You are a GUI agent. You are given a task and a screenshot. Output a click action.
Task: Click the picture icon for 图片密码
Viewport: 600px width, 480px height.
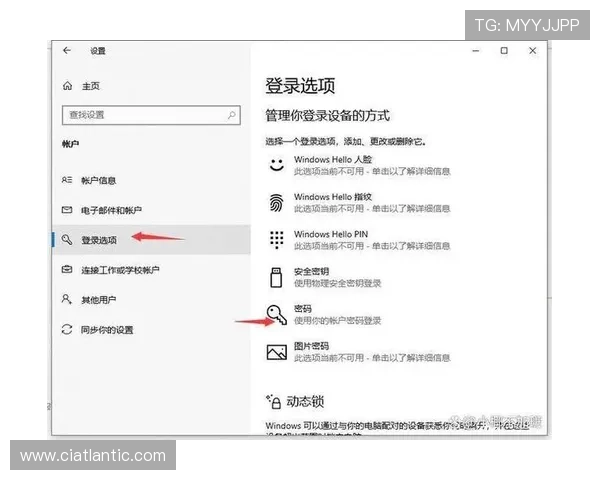click(277, 352)
